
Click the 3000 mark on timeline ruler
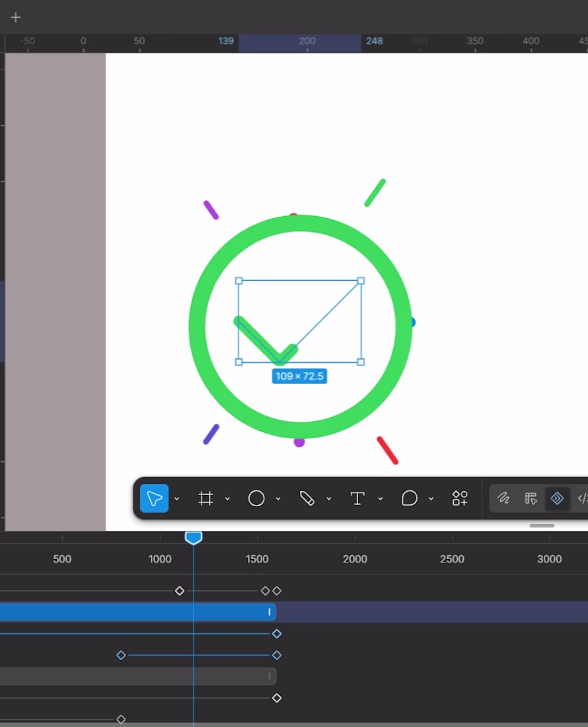tap(550, 559)
